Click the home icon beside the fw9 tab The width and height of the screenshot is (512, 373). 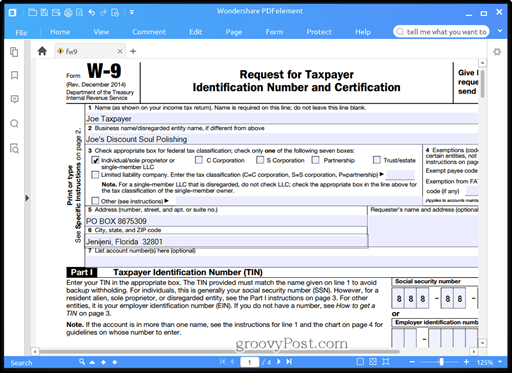tap(42, 51)
